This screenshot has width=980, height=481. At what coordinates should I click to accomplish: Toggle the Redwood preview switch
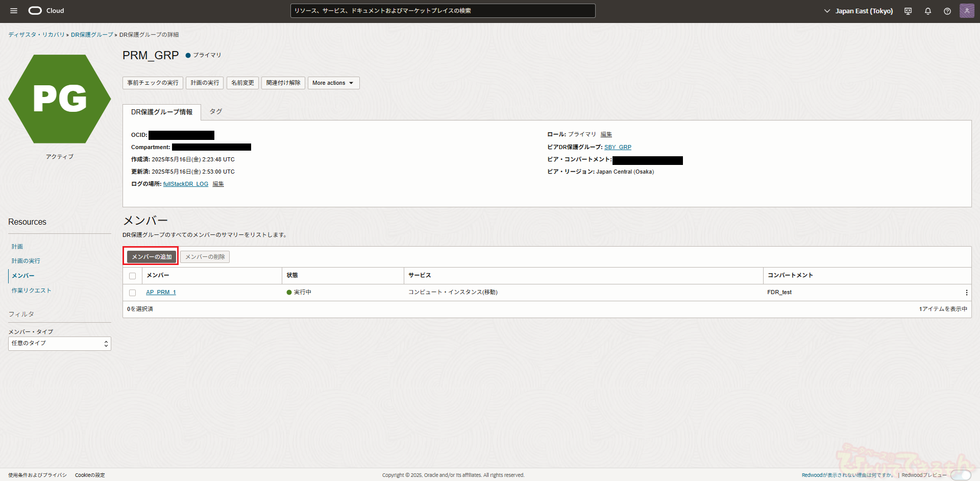(x=961, y=475)
